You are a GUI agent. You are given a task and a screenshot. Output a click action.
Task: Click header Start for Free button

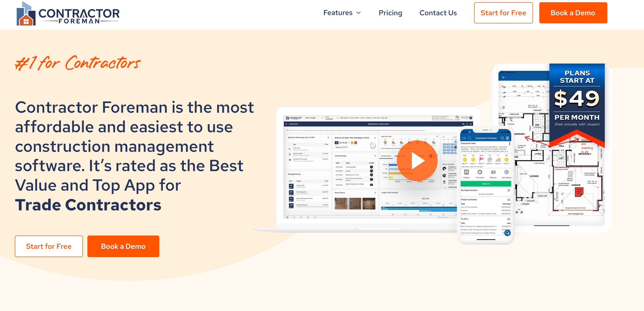tap(503, 13)
